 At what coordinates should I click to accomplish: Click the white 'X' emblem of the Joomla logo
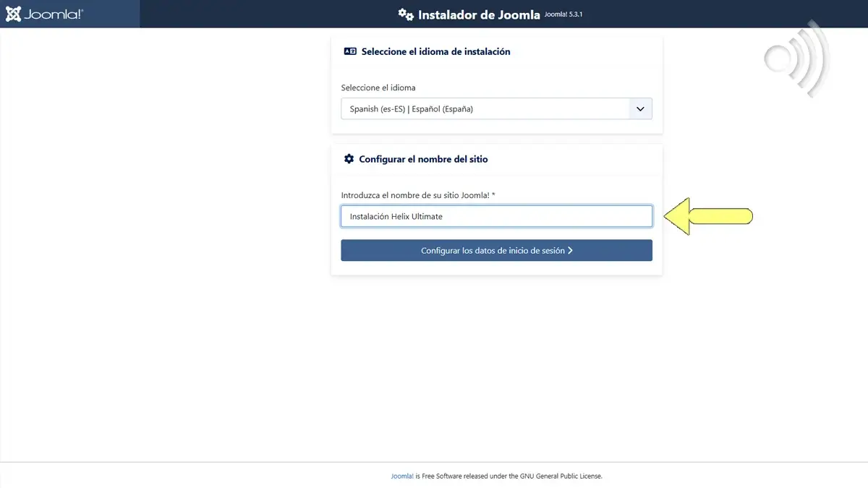coord(14,13)
